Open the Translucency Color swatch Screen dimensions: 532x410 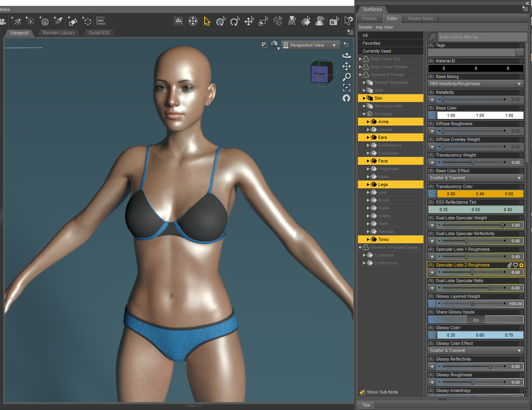432,194
